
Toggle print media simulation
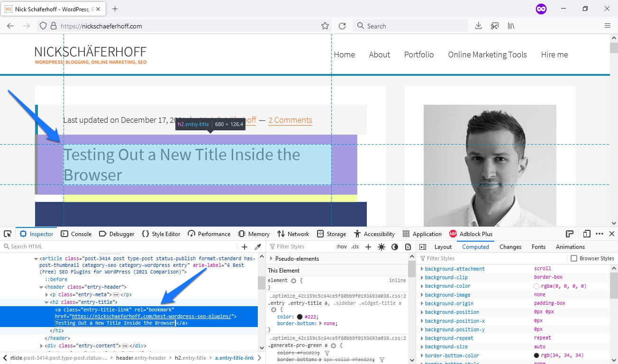408,246
